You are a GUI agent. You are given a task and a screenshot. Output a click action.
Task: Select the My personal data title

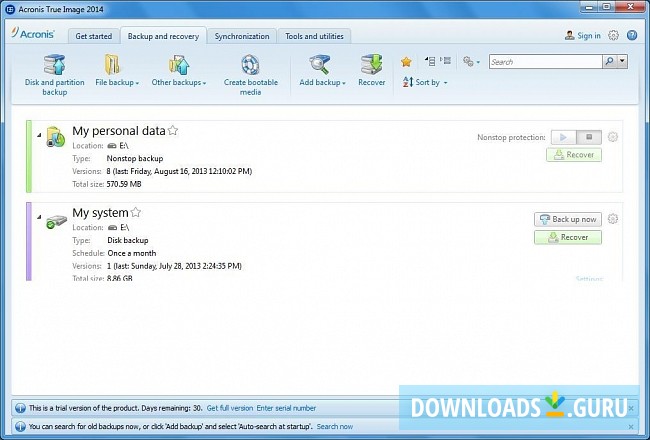[x=119, y=131]
